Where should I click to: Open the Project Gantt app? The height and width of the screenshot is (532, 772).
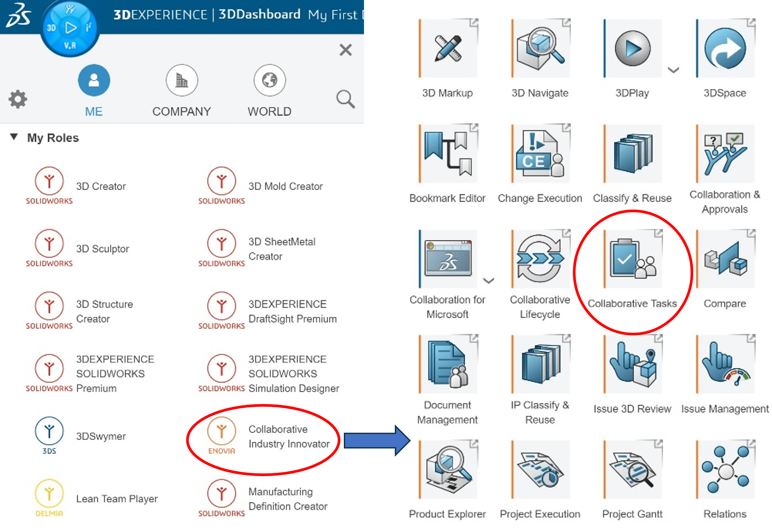632,469
